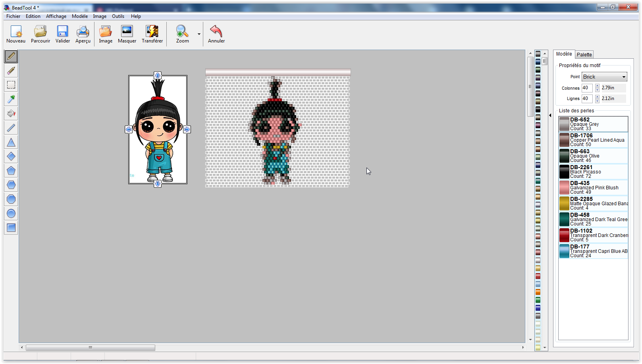
Task: Select the line drawing tool
Action: [11, 128]
